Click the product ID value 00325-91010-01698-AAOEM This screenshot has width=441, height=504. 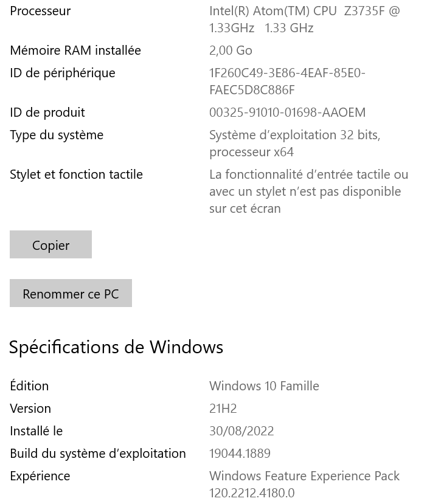pos(287,112)
